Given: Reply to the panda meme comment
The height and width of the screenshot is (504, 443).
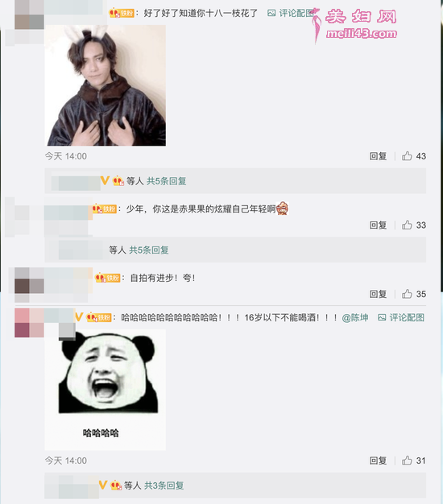Looking at the screenshot, I should (378, 461).
